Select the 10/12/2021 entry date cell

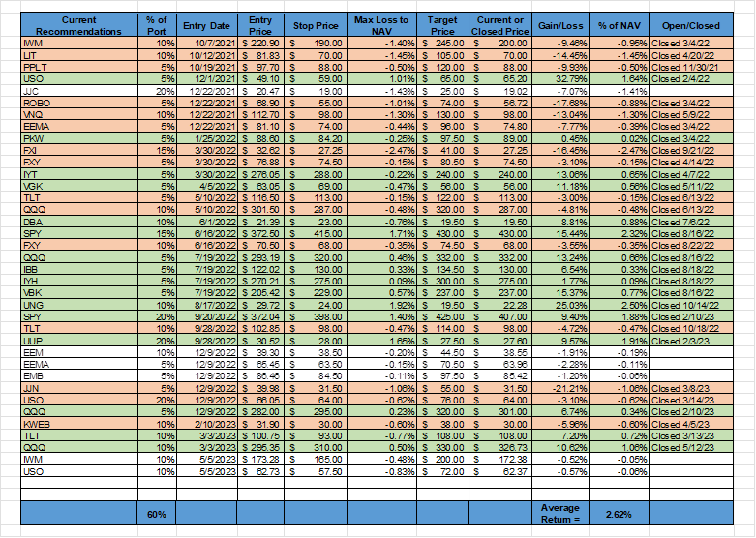pos(206,55)
